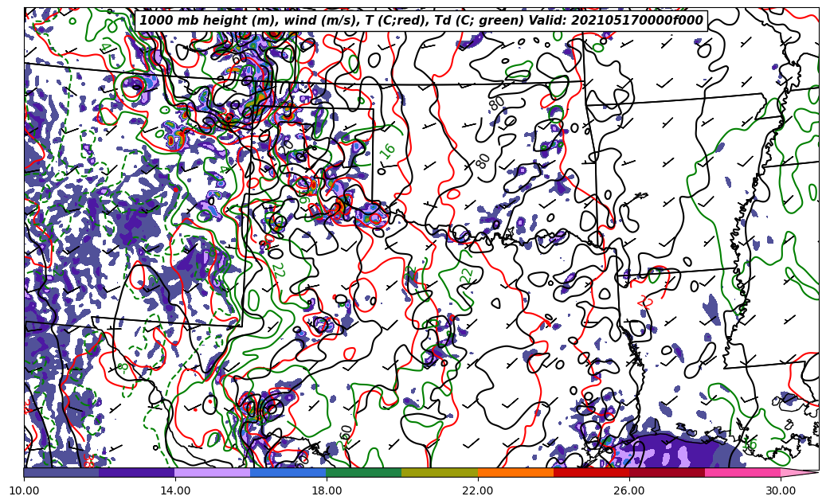
Task: Select the green 18–20 colorbar segment
Action: tap(364, 472)
